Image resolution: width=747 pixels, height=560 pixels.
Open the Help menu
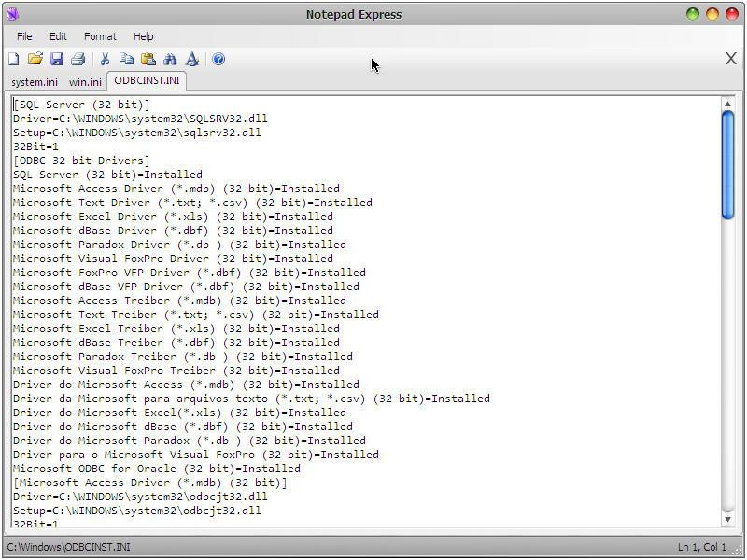tap(144, 36)
